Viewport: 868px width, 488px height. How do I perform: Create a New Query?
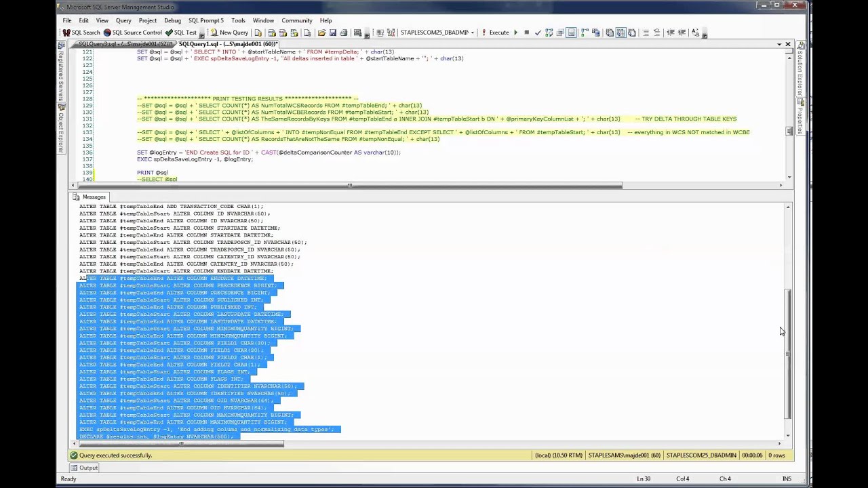(x=229, y=33)
